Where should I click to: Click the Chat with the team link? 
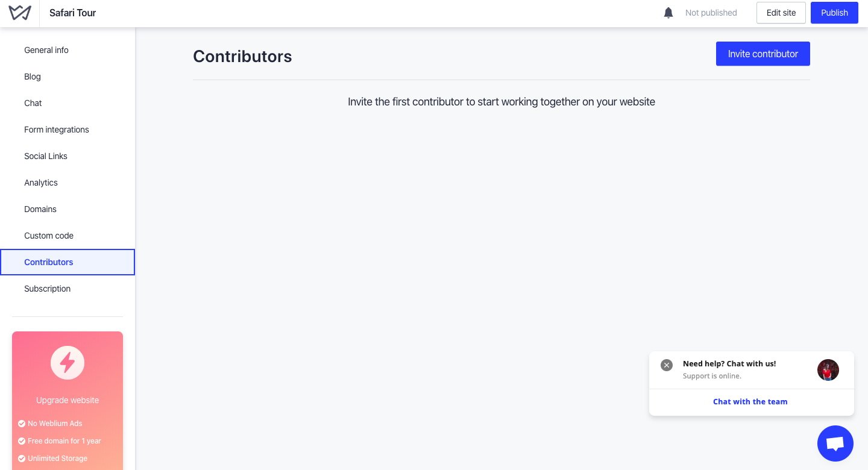pos(750,402)
